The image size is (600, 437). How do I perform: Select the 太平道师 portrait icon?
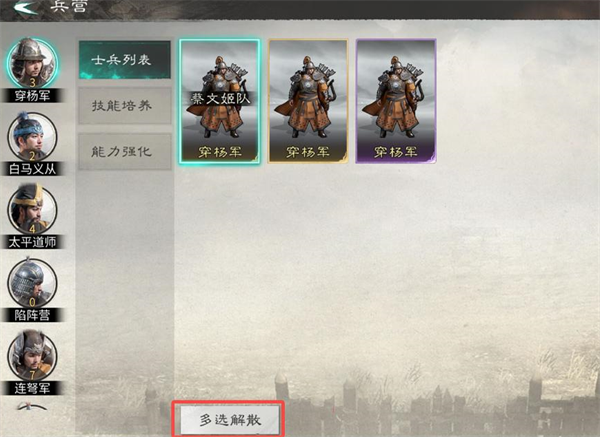pos(32,209)
